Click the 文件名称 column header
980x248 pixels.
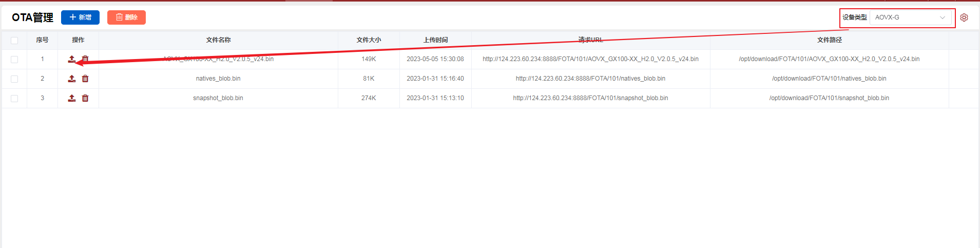pyautogui.click(x=218, y=40)
